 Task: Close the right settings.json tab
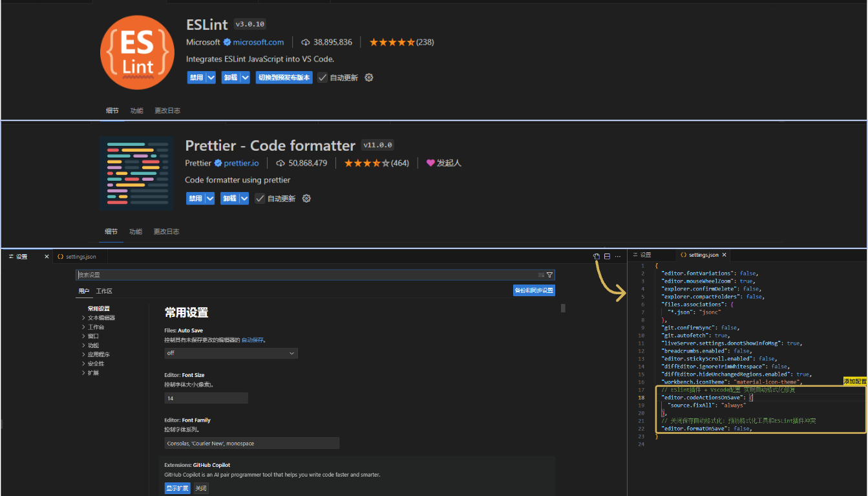pos(725,255)
